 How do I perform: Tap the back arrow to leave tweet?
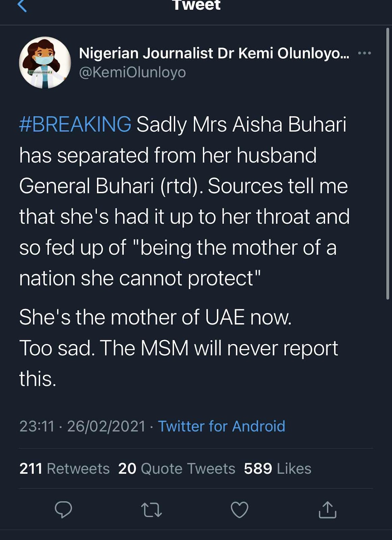(x=22, y=6)
